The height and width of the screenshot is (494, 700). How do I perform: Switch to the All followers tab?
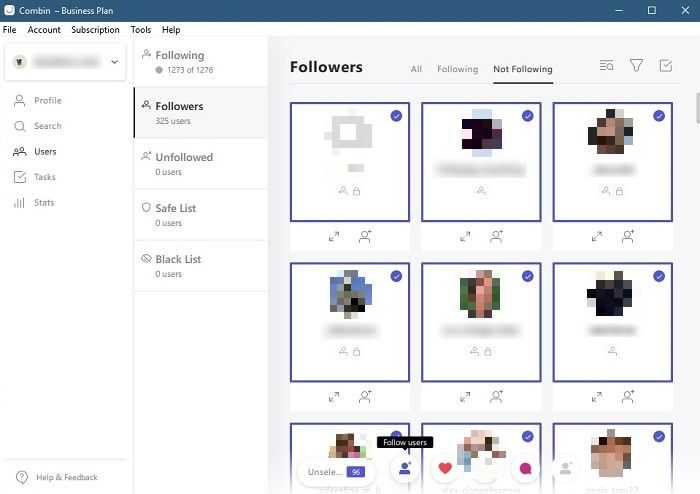click(416, 69)
